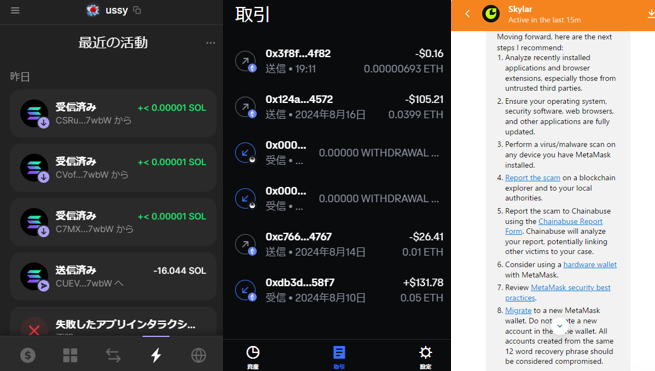Image resolution: width=655 pixels, height=371 pixels.
Task: Open the MetaMask security best practices link
Action: (x=558, y=292)
